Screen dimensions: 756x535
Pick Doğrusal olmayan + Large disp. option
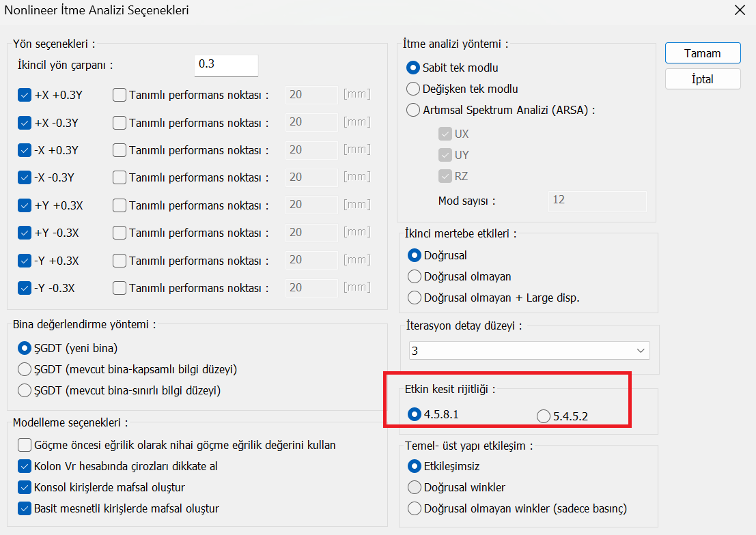click(414, 298)
